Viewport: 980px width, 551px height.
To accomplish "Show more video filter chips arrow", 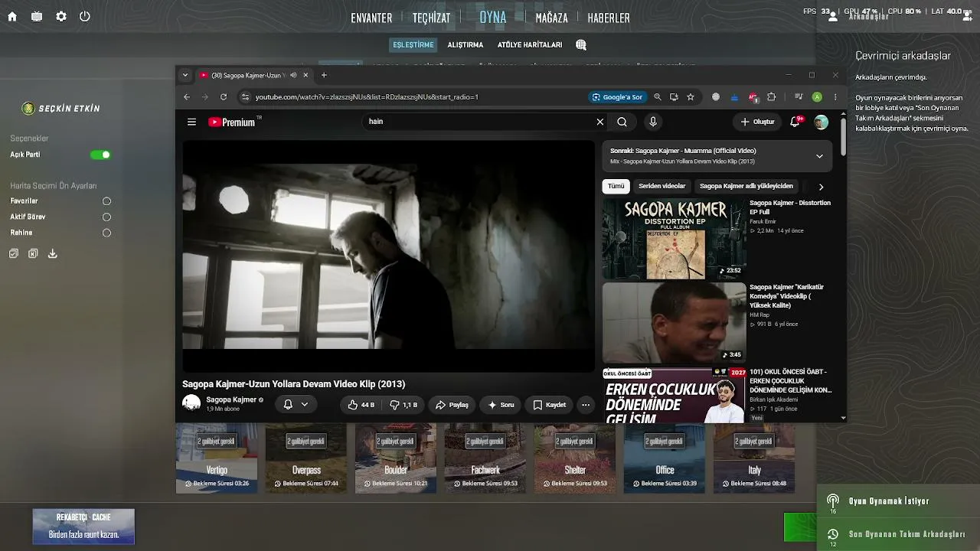I will point(821,187).
